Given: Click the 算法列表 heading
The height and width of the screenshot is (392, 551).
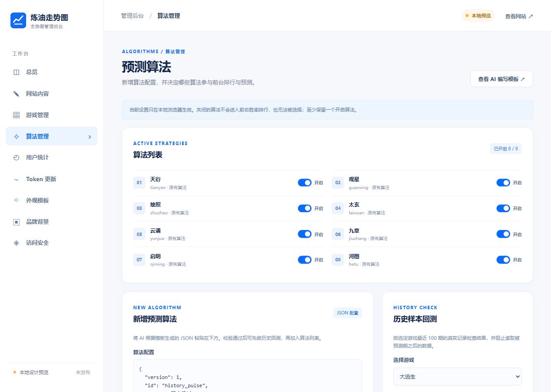Looking at the screenshot, I should click(148, 155).
